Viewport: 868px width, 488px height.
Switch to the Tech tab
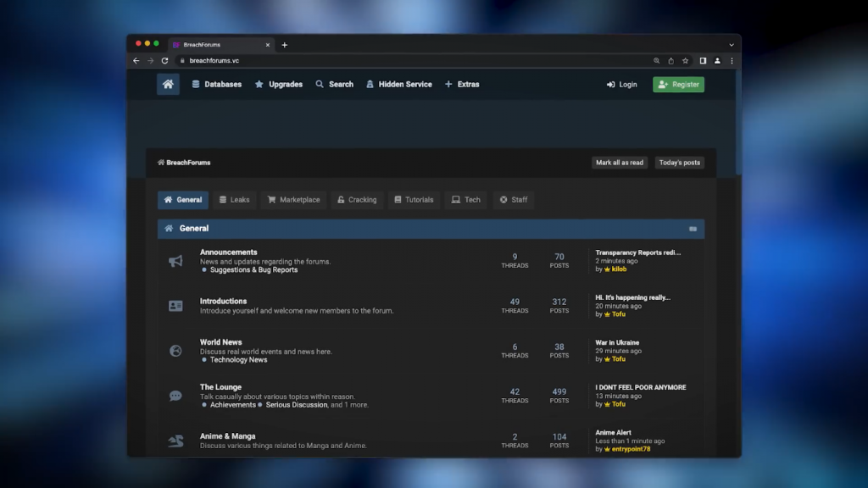point(465,200)
